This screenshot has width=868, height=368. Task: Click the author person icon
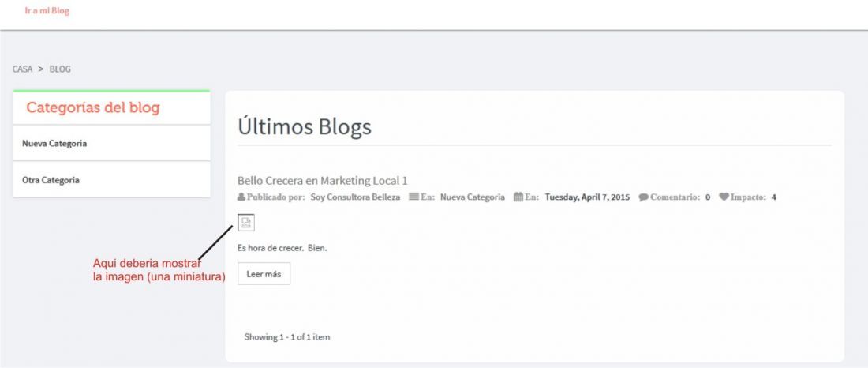click(x=241, y=197)
